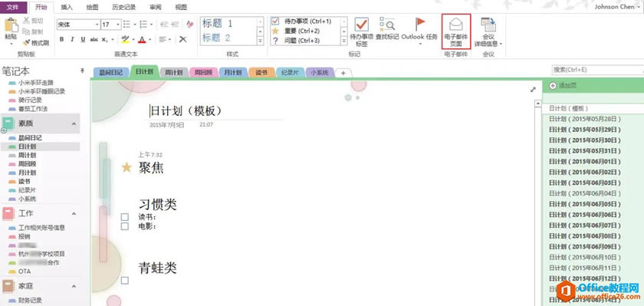Check the 电影 to-do checkbox
Image resolution: width=644 pixels, height=306 pixels.
tap(125, 226)
